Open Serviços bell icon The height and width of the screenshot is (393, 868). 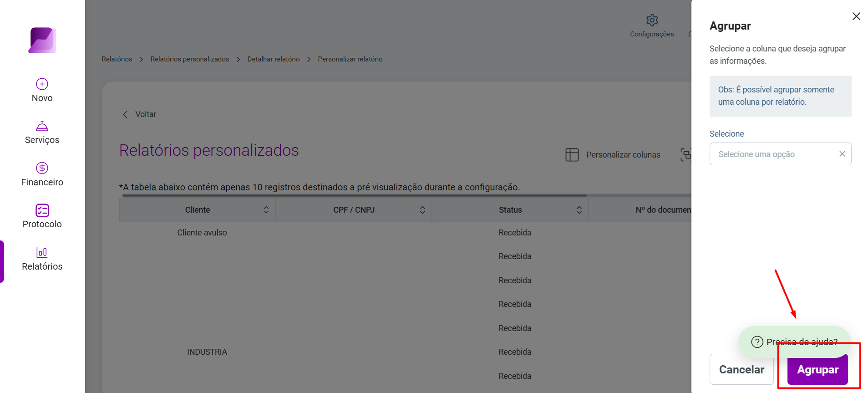click(x=42, y=126)
